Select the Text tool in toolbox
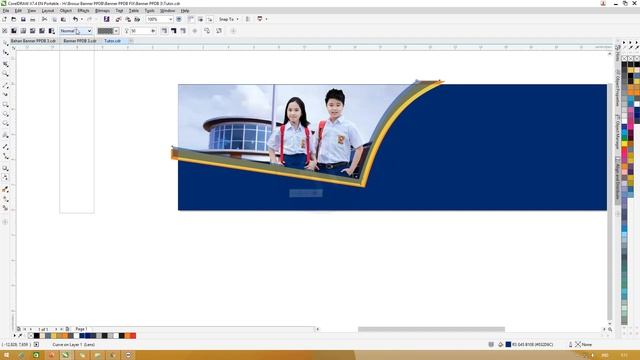 (5, 135)
